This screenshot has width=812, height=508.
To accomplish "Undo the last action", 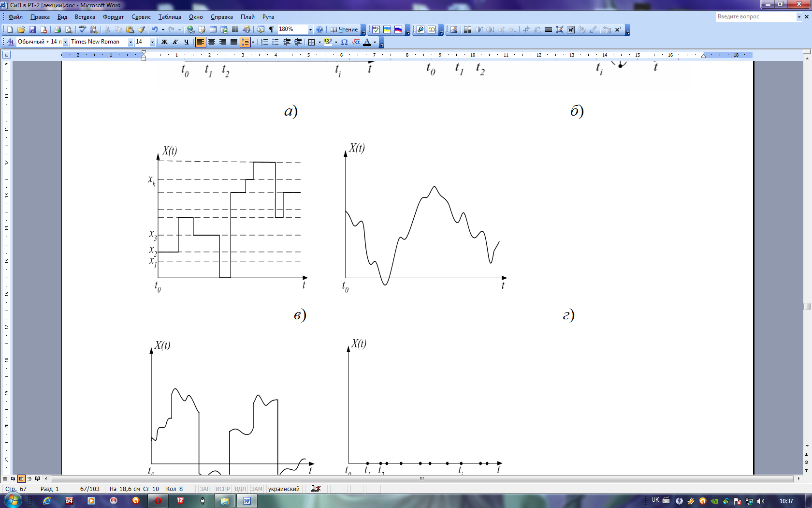I will click(155, 30).
